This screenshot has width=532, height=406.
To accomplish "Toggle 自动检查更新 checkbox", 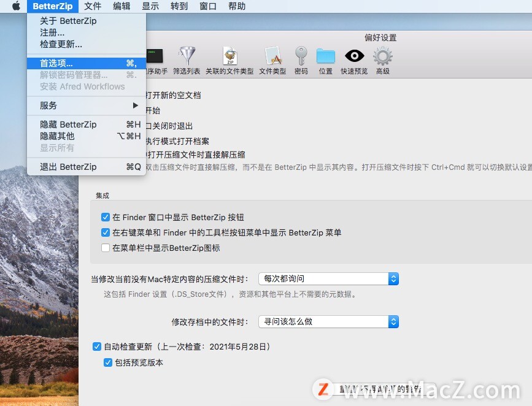I will (x=97, y=347).
